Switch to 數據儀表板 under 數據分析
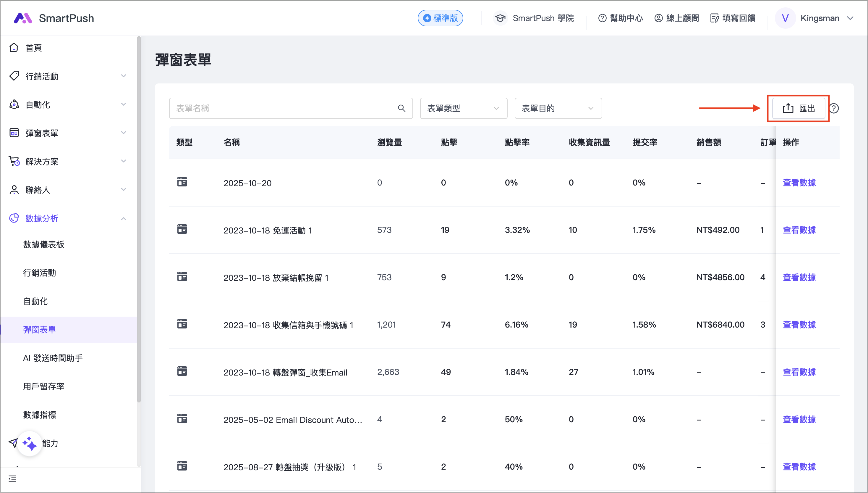The image size is (868, 493). (x=43, y=244)
